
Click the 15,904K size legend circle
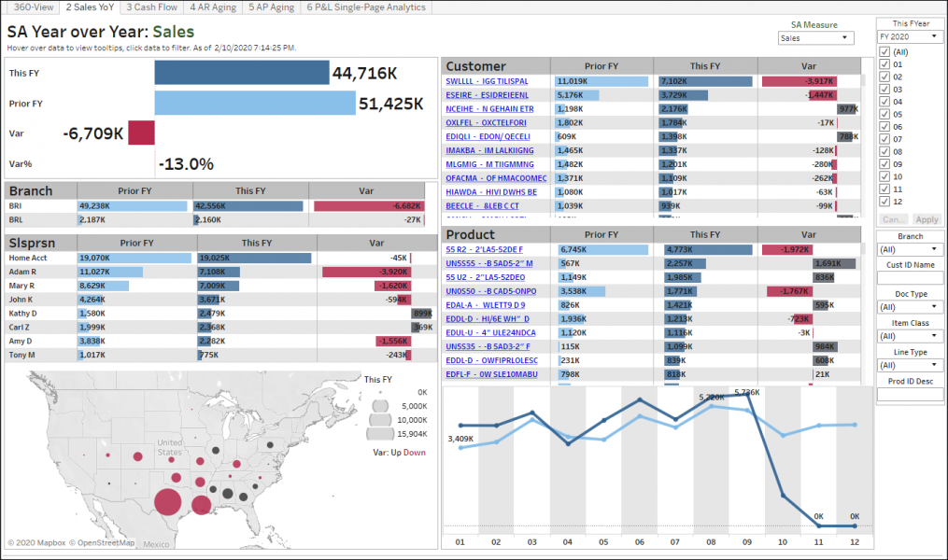(381, 433)
